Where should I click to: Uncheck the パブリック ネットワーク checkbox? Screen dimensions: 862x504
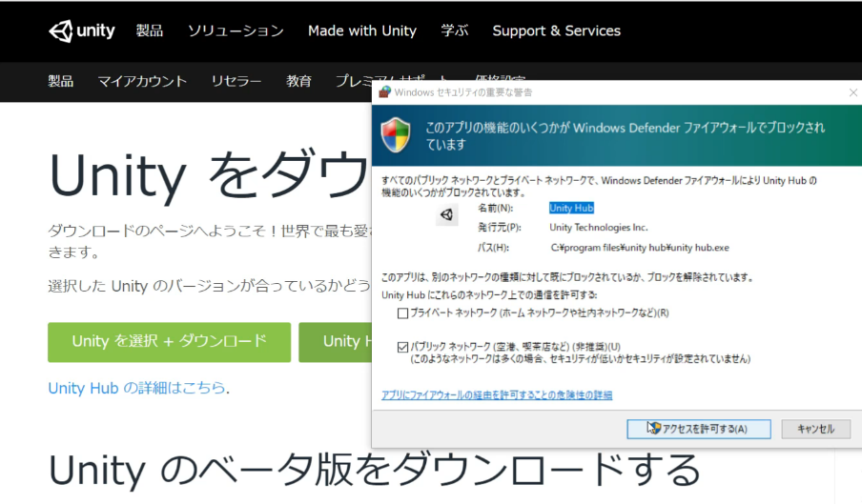coord(403,347)
